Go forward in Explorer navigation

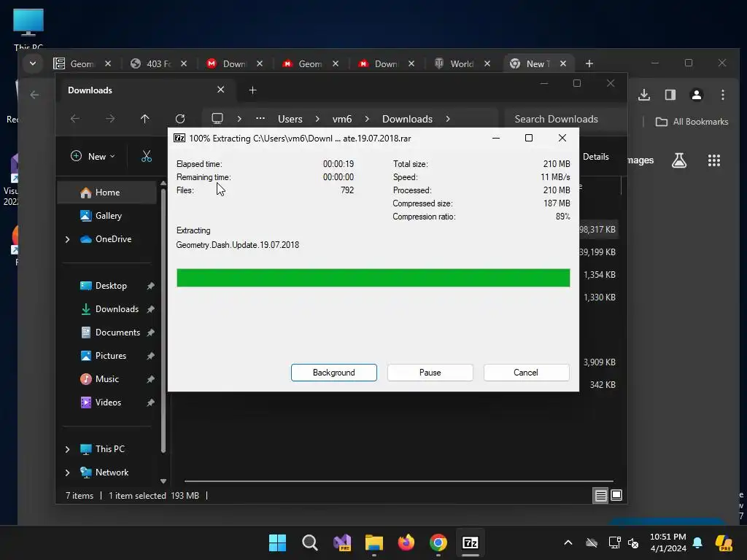tap(110, 119)
